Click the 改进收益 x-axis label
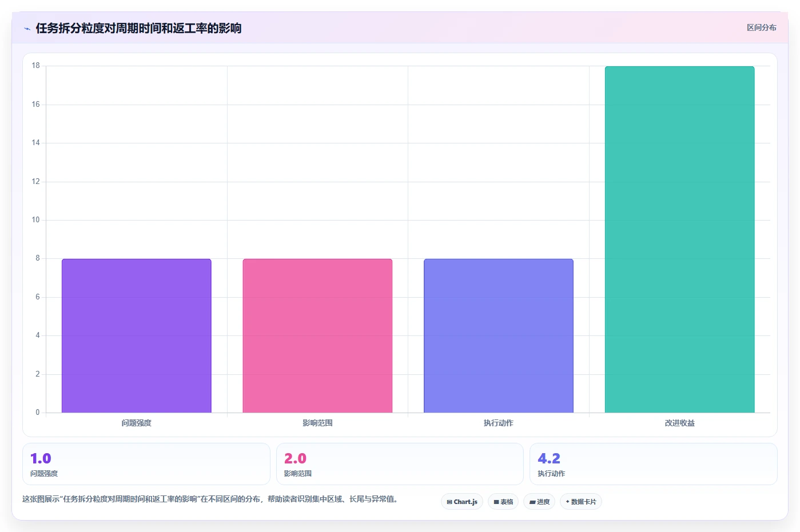 click(680, 423)
